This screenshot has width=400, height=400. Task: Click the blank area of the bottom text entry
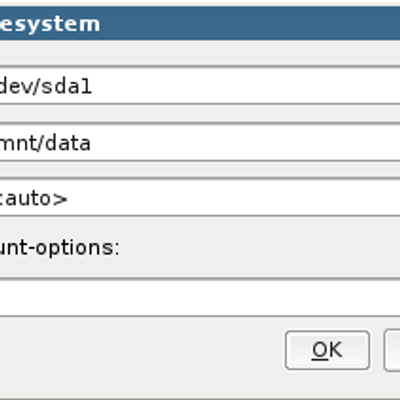[200, 298]
